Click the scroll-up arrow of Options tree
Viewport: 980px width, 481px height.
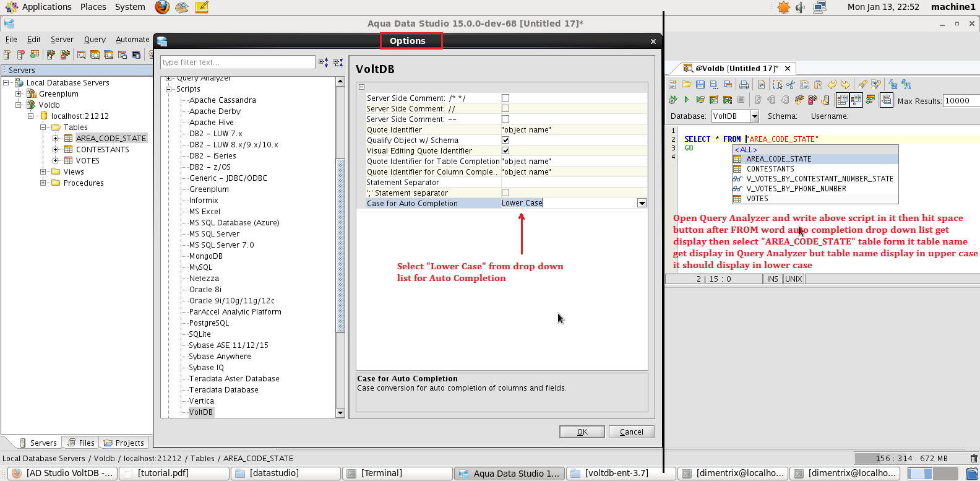pos(340,81)
